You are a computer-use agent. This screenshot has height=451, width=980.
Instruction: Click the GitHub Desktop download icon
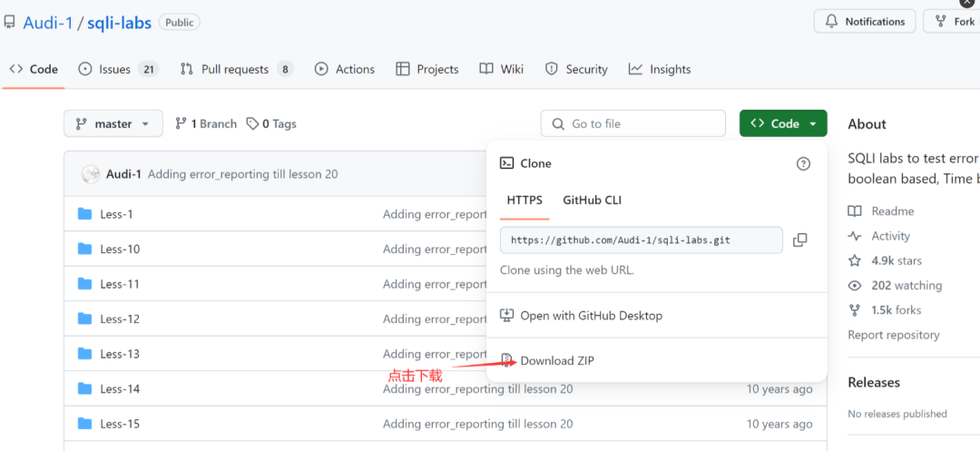coord(507,315)
